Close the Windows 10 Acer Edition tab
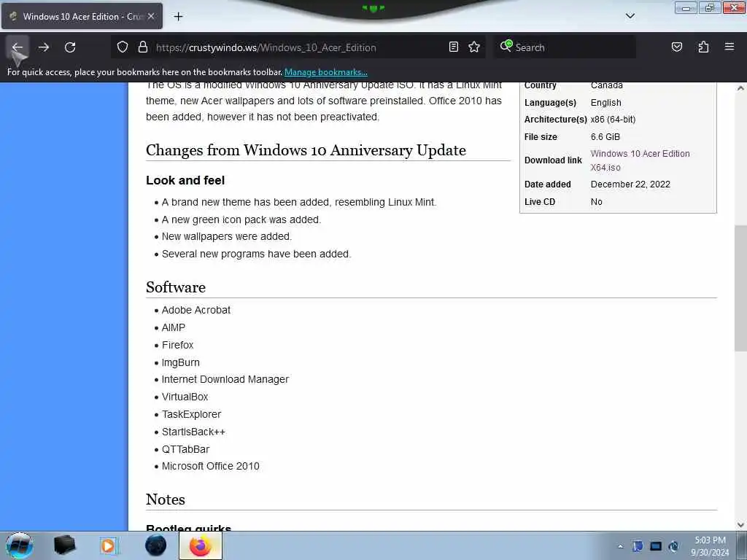The height and width of the screenshot is (560, 747). (151, 16)
